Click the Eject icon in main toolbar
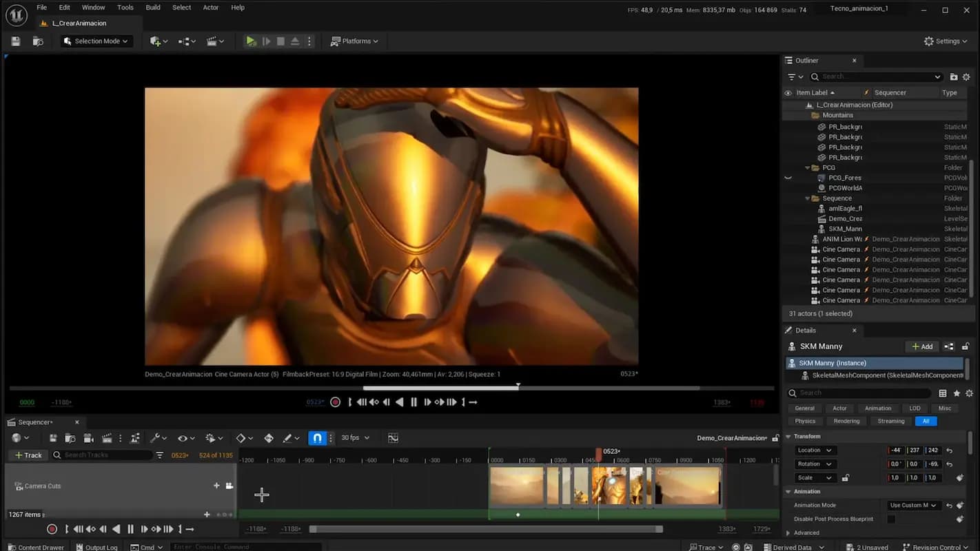 pyautogui.click(x=295, y=41)
